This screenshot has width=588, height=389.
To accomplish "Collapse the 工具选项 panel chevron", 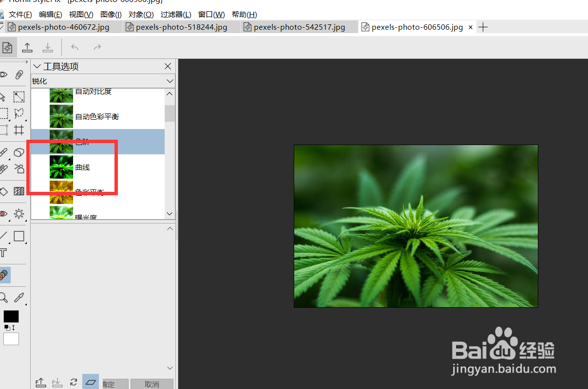I will click(x=37, y=66).
